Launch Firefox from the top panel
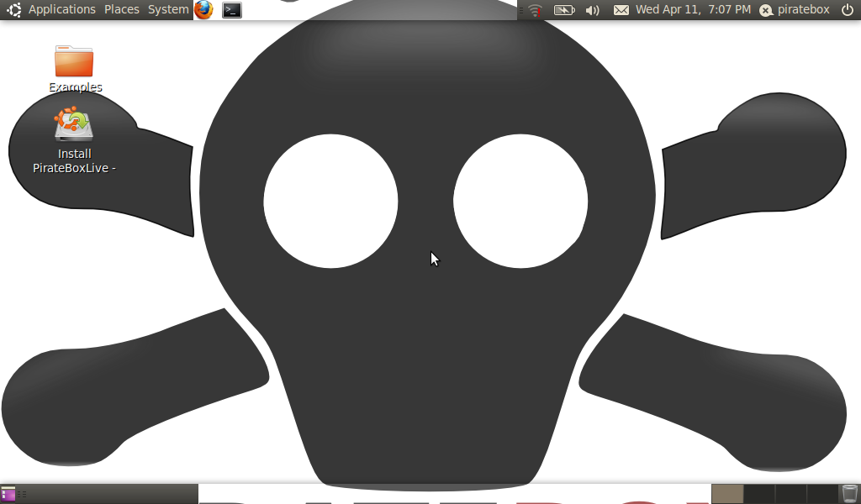 pos(203,9)
